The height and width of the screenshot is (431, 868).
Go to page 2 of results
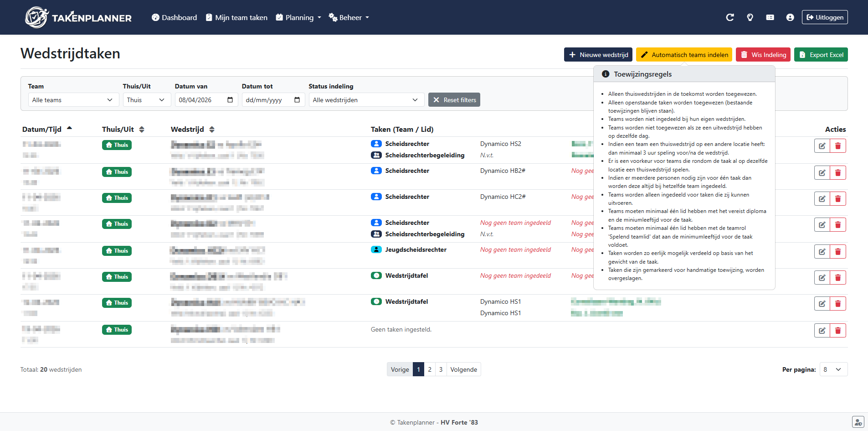430,369
